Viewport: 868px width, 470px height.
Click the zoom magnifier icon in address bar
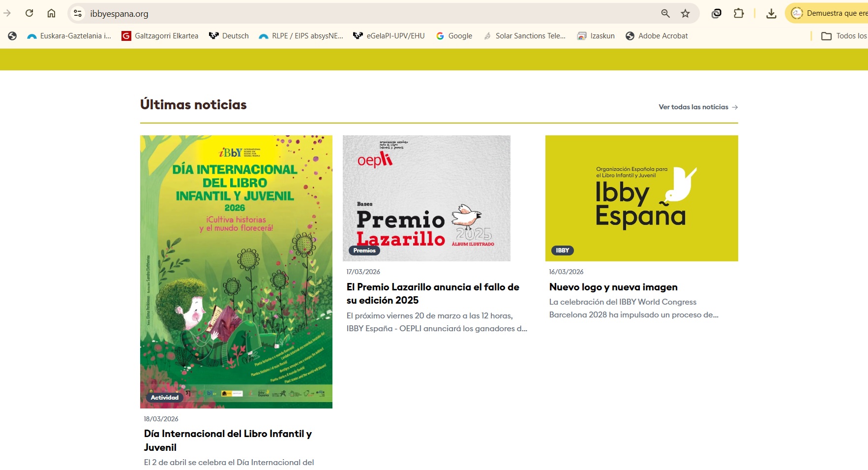(x=665, y=13)
